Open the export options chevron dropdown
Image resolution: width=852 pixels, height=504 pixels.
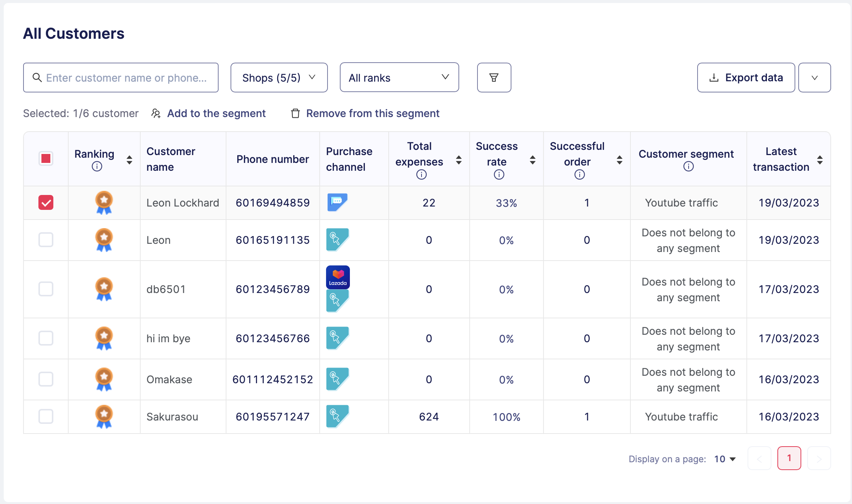pos(814,78)
